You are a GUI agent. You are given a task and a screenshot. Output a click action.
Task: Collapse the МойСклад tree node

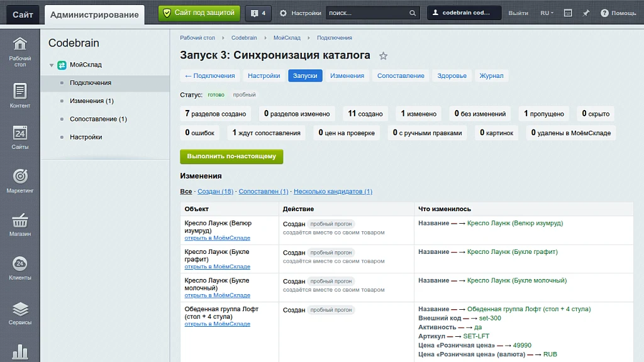[x=52, y=65]
